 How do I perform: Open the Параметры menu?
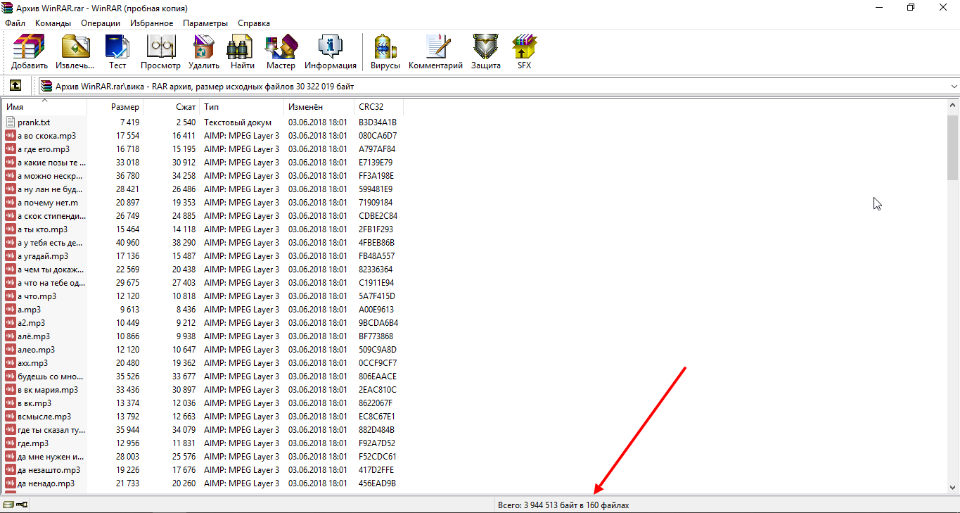(205, 23)
